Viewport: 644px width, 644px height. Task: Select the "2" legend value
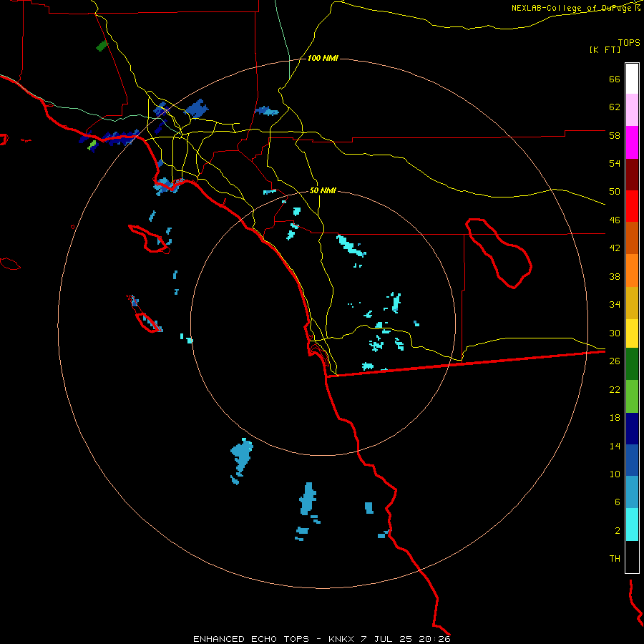pos(618,531)
